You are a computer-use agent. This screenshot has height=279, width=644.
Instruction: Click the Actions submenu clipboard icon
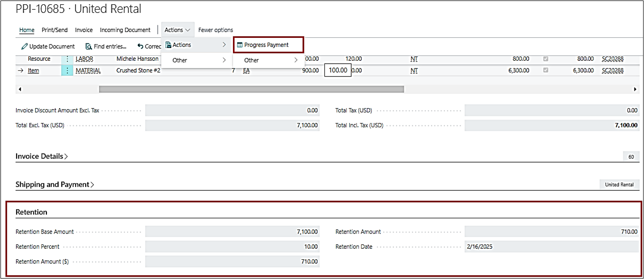[x=168, y=45]
